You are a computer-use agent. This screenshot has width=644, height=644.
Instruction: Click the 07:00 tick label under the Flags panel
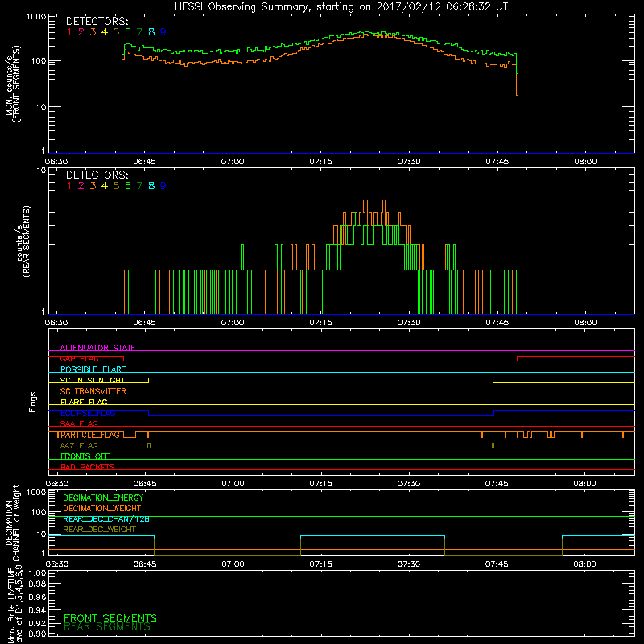coord(233,484)
